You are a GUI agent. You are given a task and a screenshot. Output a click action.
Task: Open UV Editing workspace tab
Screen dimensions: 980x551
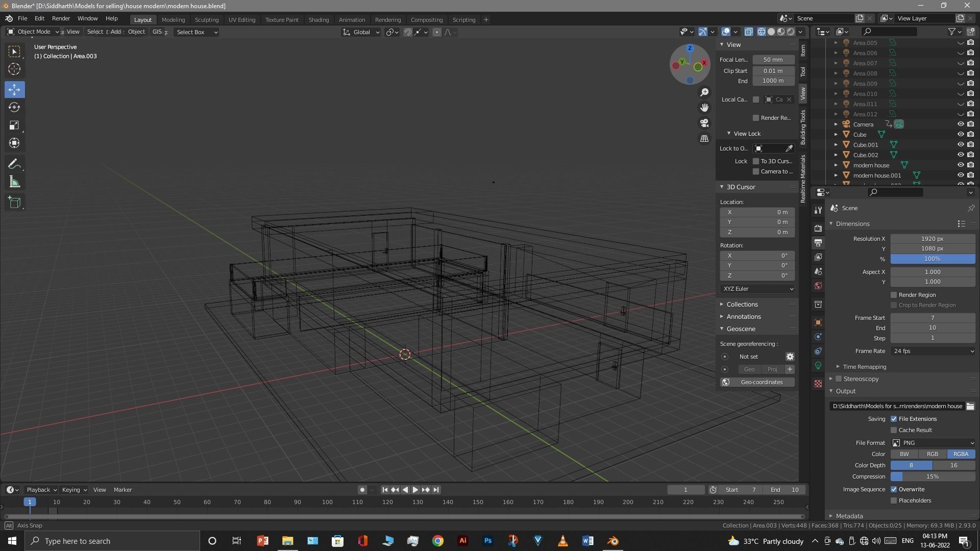242,19
